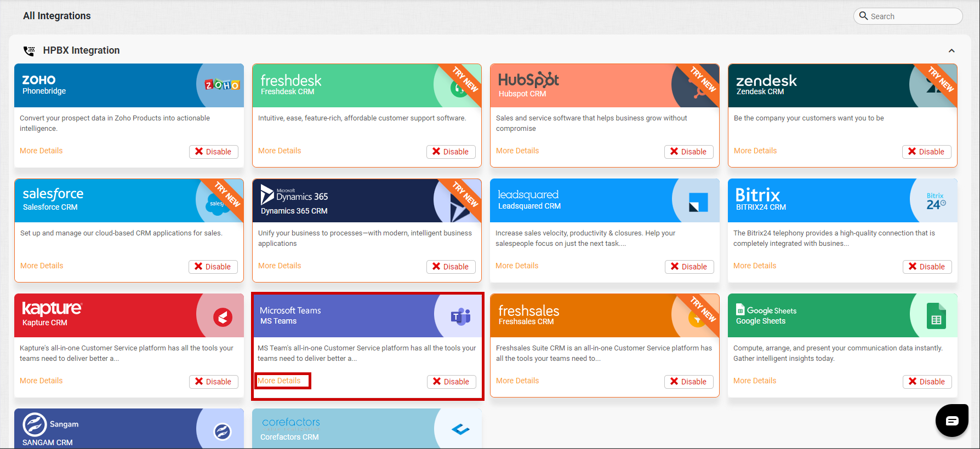Click the Corefactors blue logo icon
Screen dimensions: 980x449
[x=460, y=430]
